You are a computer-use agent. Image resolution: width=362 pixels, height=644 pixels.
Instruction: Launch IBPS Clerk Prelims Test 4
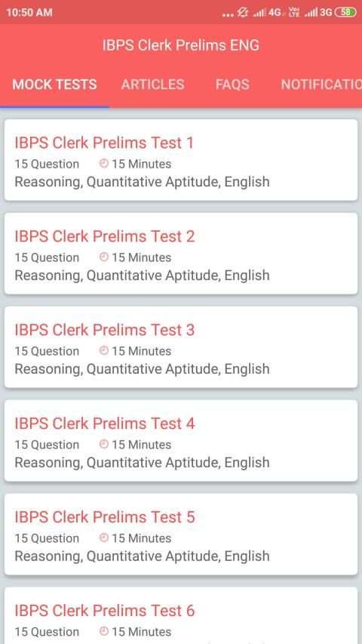[181, 440]
